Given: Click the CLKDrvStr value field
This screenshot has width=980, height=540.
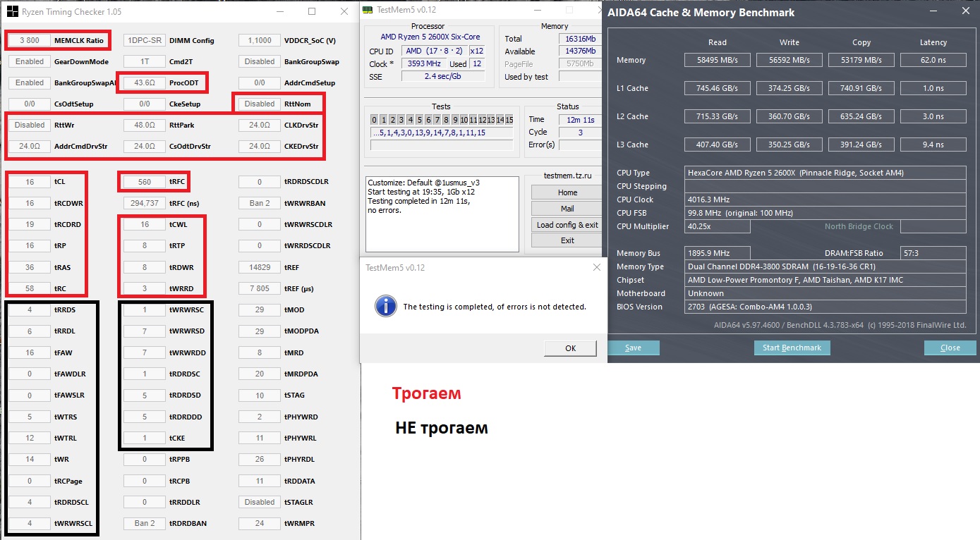Looking at the screenshot, I should click(x=260, y=125).
